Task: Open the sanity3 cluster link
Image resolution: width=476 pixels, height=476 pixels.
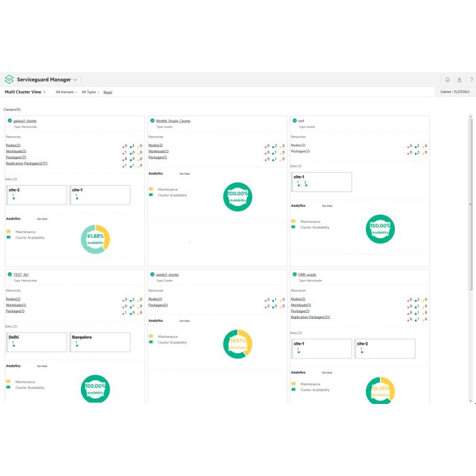Action: pyautogui.click(x=167, y=275)
